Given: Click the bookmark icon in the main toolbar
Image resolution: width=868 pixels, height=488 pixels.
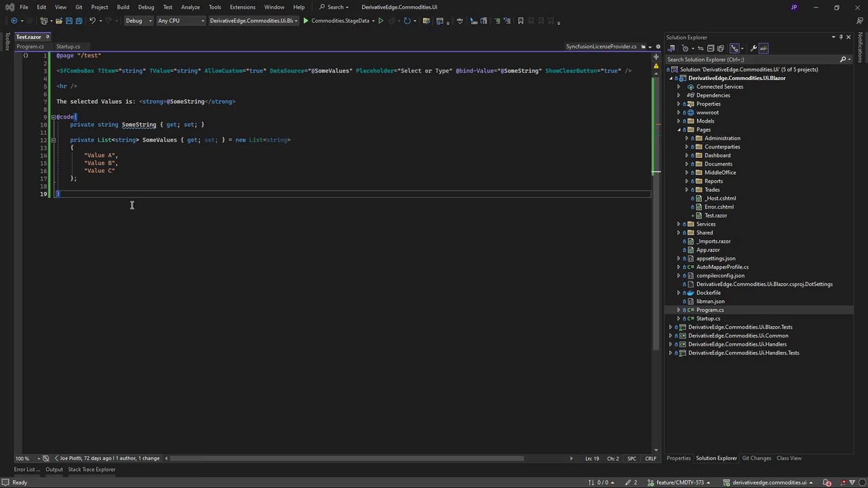Looking at the screenshot, I should [520, 21].
